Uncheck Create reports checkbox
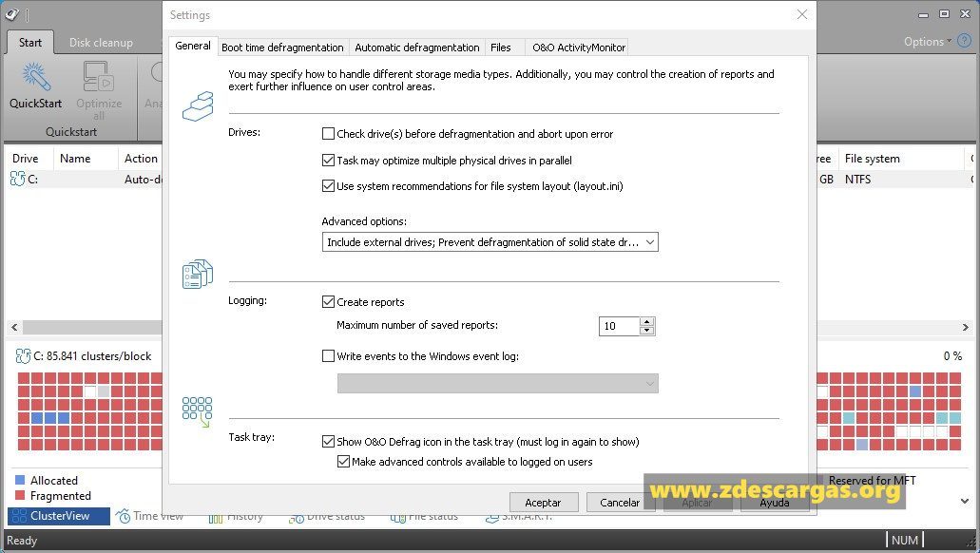The image size is (980, 553). coord(328,302)
